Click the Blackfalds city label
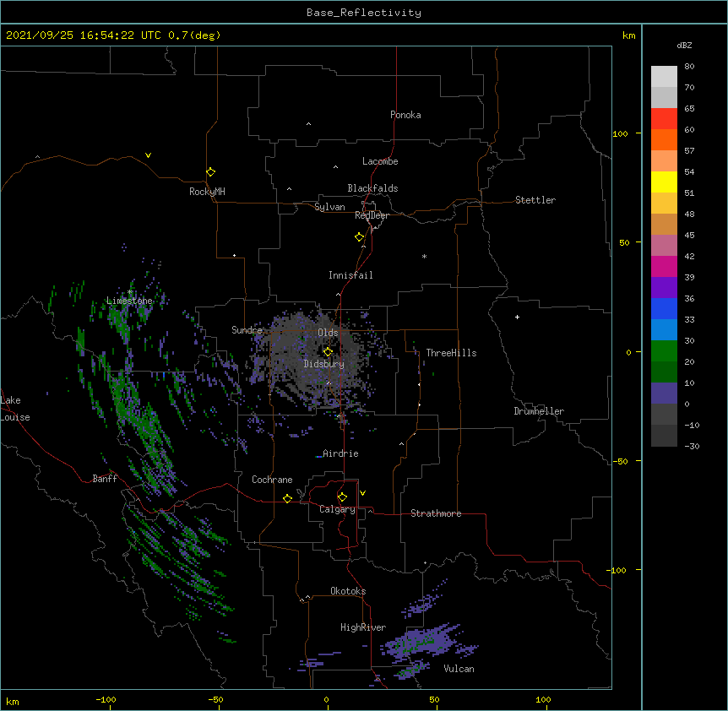This screenshot has width=728, height=711. tap(372, 188)
